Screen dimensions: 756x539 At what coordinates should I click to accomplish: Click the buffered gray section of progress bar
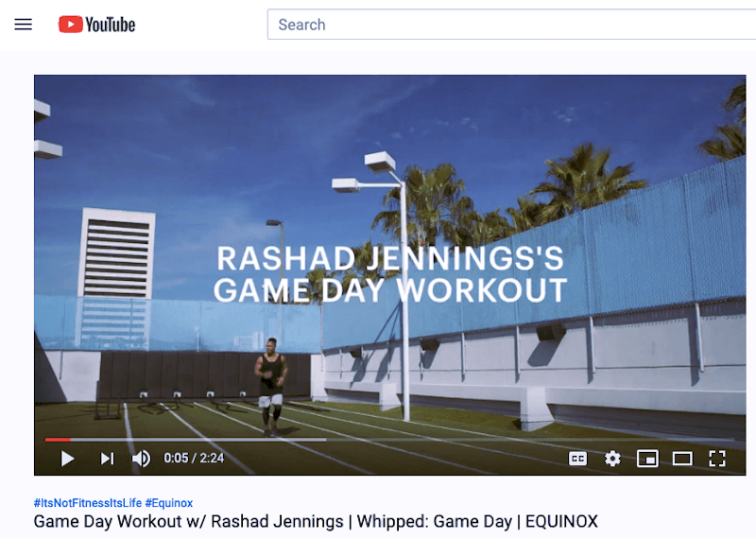(x=198, y=440)
